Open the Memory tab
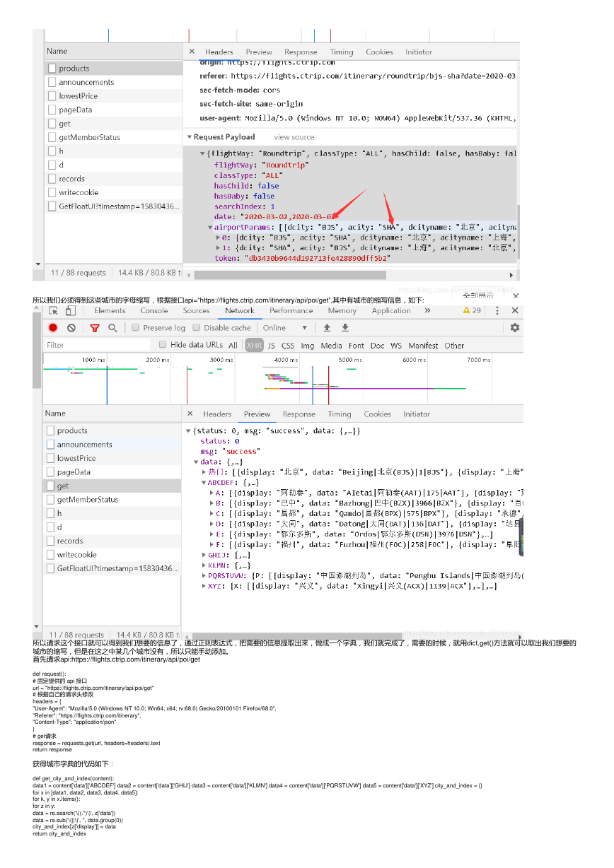614x868 pixels. click(x=342, y=310)
